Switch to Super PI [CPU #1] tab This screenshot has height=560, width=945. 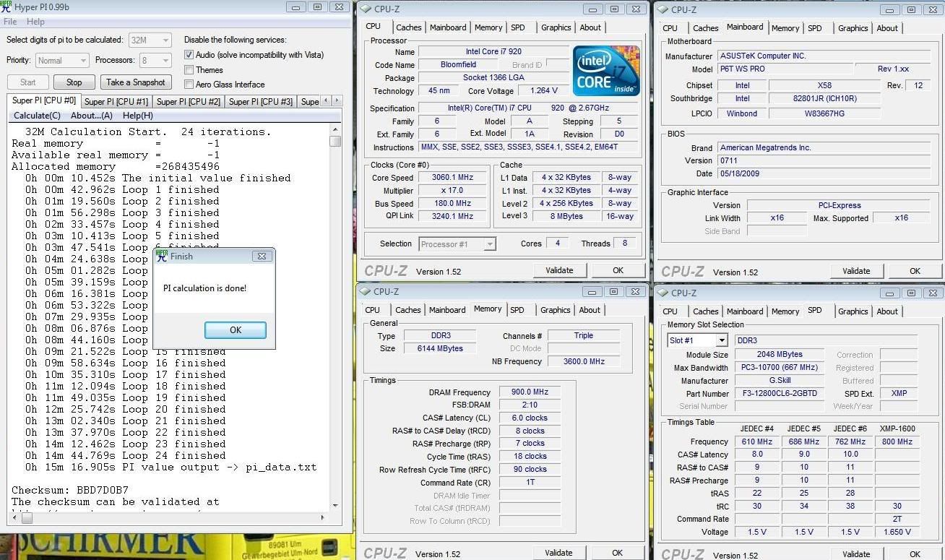tap(116, 102)
